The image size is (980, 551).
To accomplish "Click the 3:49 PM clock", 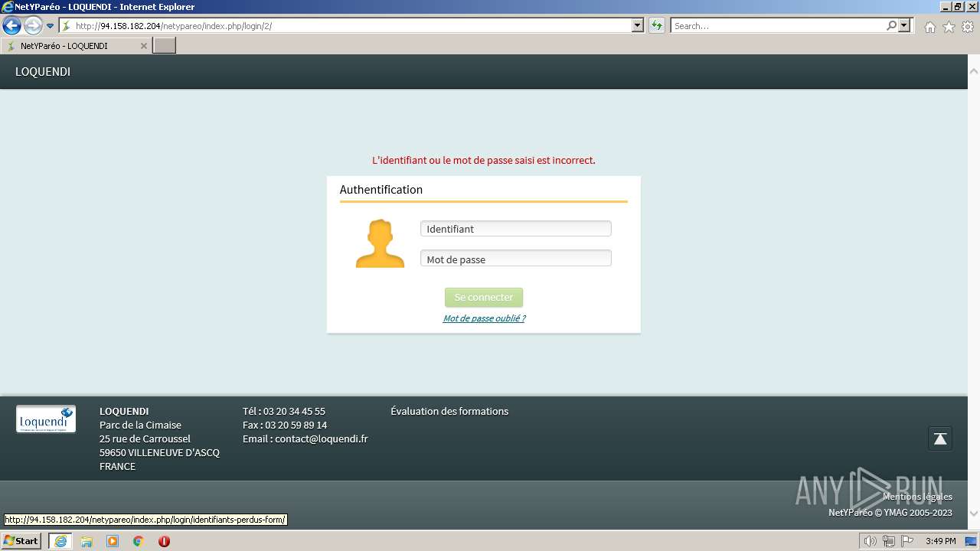I will [940, 541].
